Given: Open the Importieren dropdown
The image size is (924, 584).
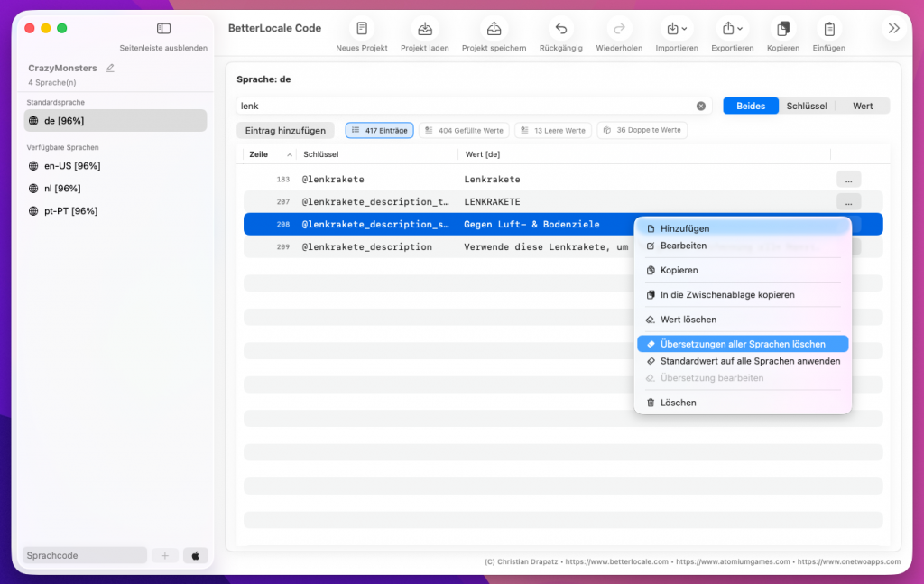Looking at the screenshot, I should click(x=675, y=29).
